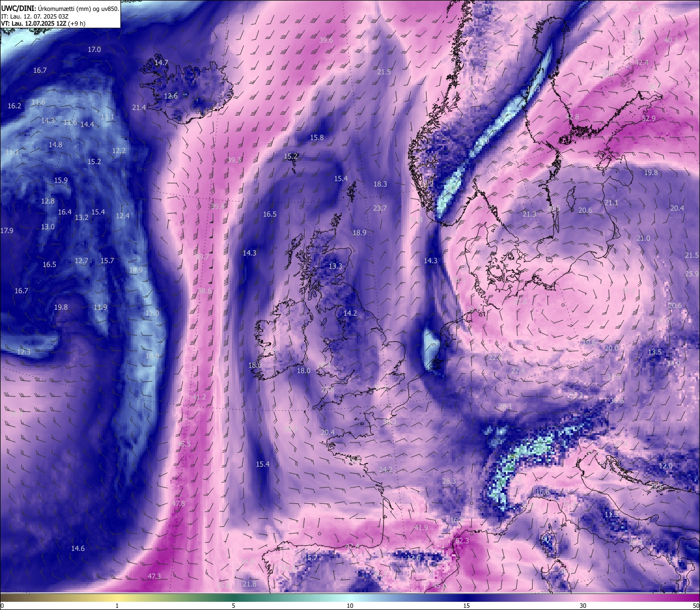Click the 21.3 value over southern Sweden

pos(529,214)
